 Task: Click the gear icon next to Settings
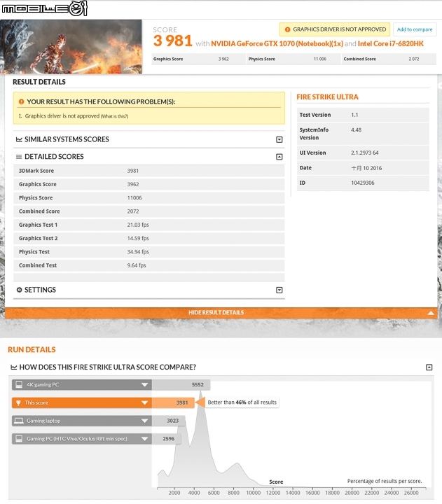coord(20,290)
